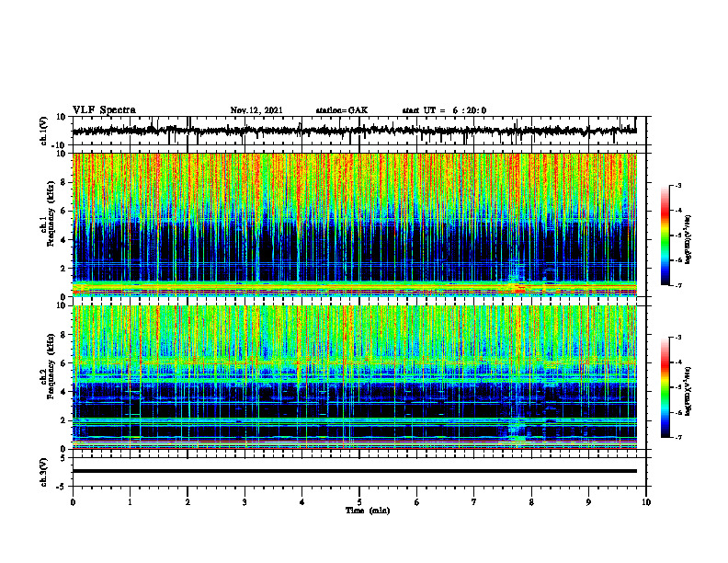Click the "3" tick on the time axis
The height and width of the screenshot is (563, 728).
pyautogui.click(x=245, y=502)
